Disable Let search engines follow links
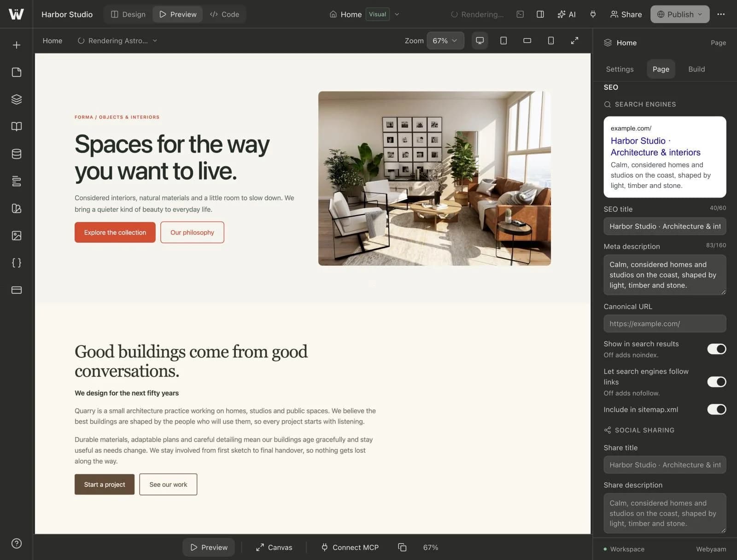This screenshot has height=560, width=737. tap(717, 382)
